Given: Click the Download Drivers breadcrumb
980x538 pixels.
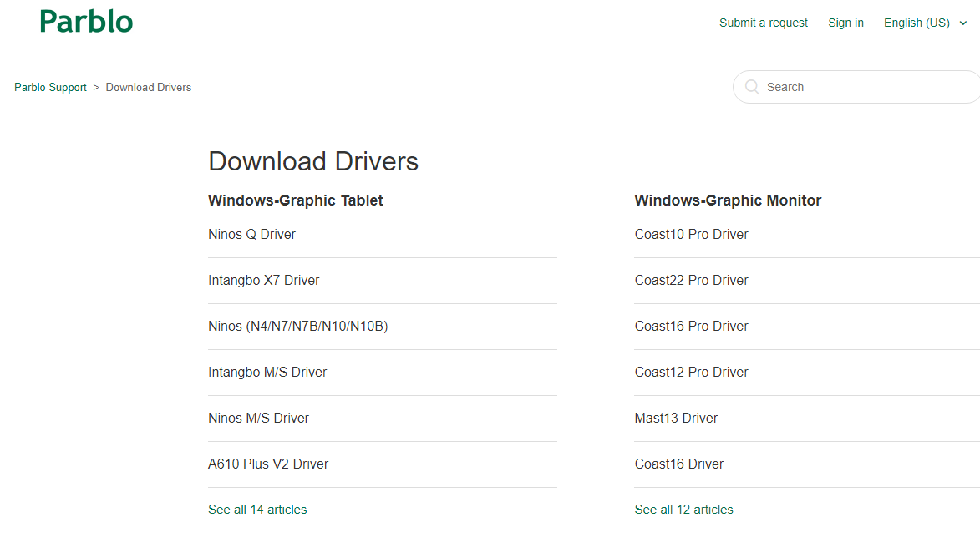Looking at the screenshot, I should click(x=149, y=88).
